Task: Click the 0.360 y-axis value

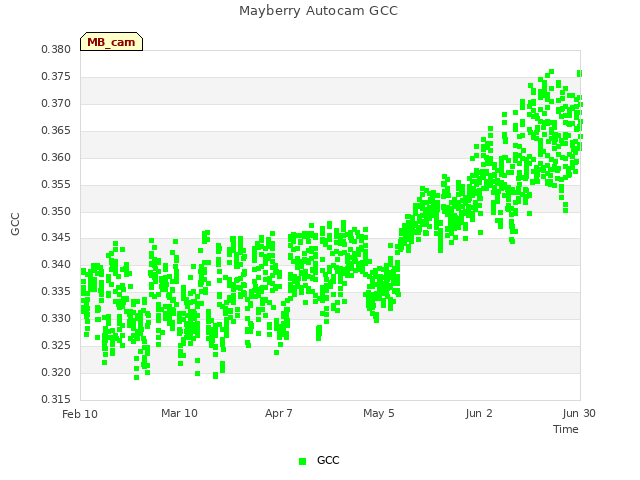Action: [56, 158]
